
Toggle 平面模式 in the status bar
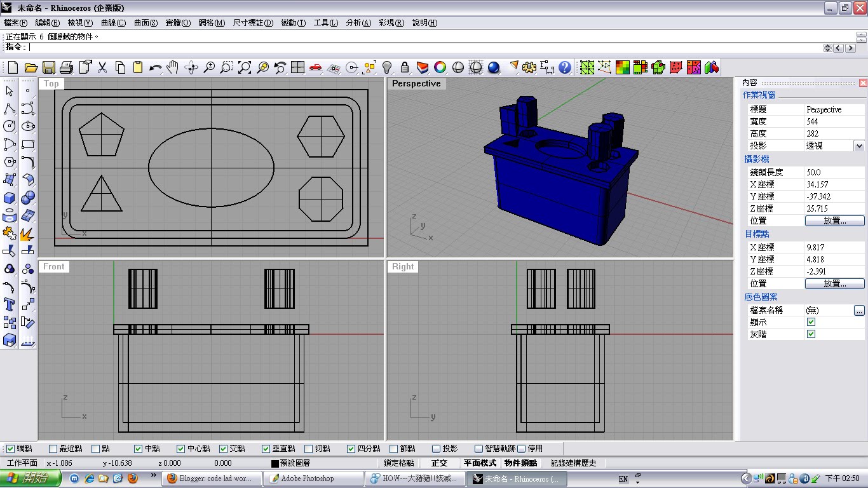coord(480,463)
